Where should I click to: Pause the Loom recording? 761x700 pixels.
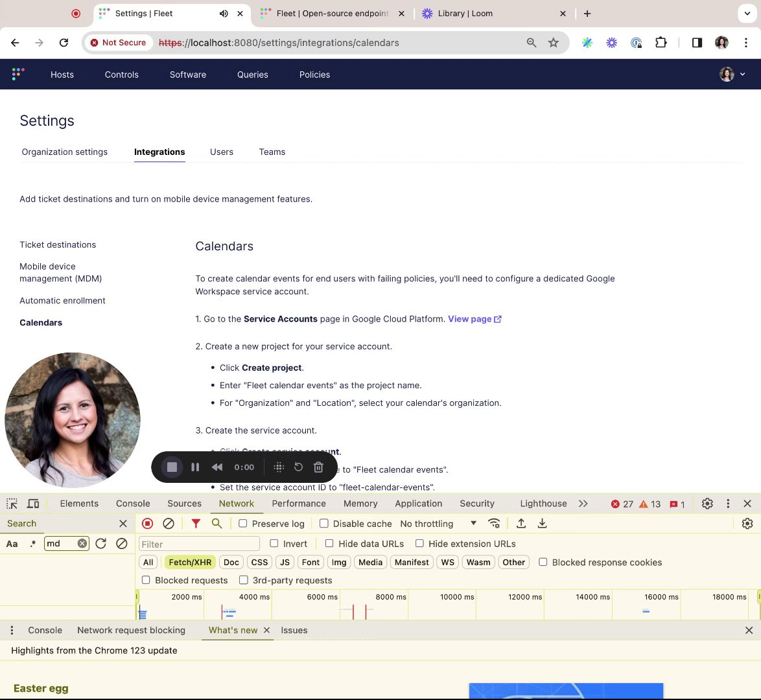[195, 467]
